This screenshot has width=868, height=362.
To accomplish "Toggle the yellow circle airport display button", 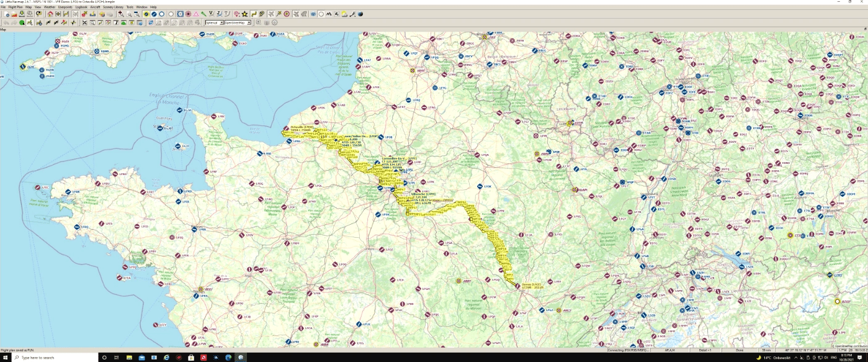I will click(x=146, y=14).
